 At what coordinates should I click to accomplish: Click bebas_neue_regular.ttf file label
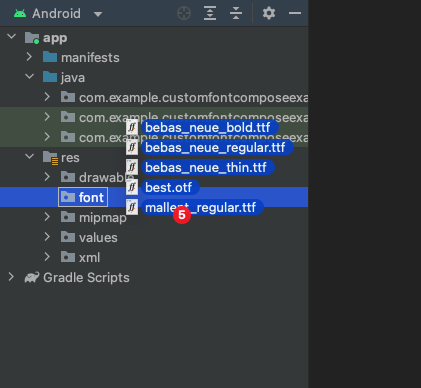[x=217, y=148]
